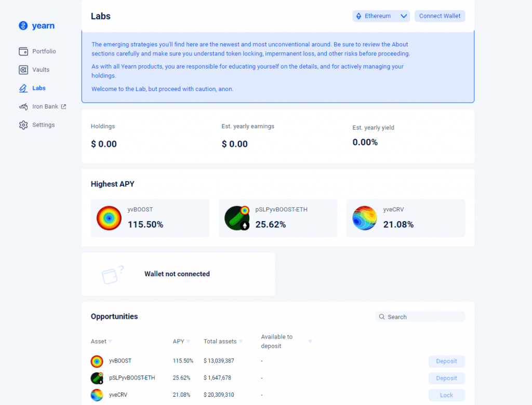The height and width of the screenshot is (405, 532).
Task: Click the Vaults safe icon in sidebar
Action: click(x=23, y=70)
